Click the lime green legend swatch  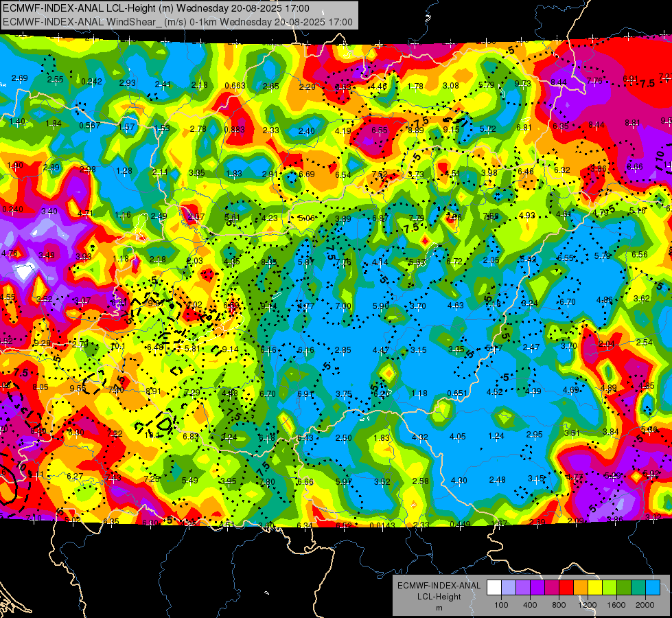[610, 588]
